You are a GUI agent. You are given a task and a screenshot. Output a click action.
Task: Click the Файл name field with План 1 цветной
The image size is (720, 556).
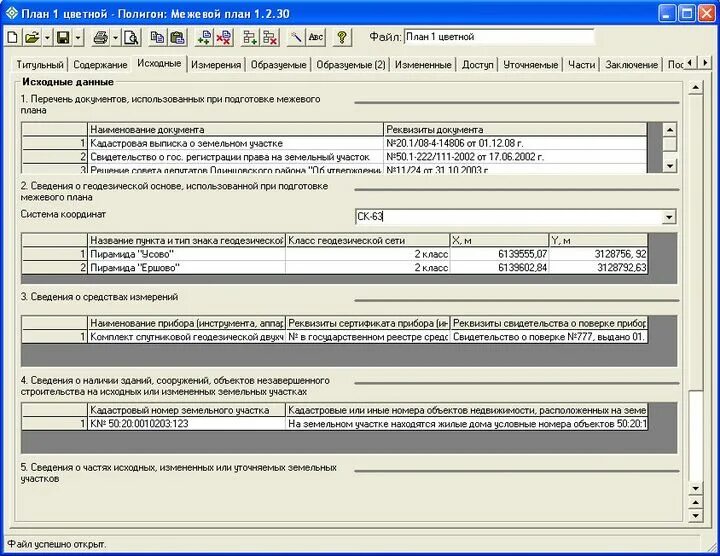click(499, 37)
